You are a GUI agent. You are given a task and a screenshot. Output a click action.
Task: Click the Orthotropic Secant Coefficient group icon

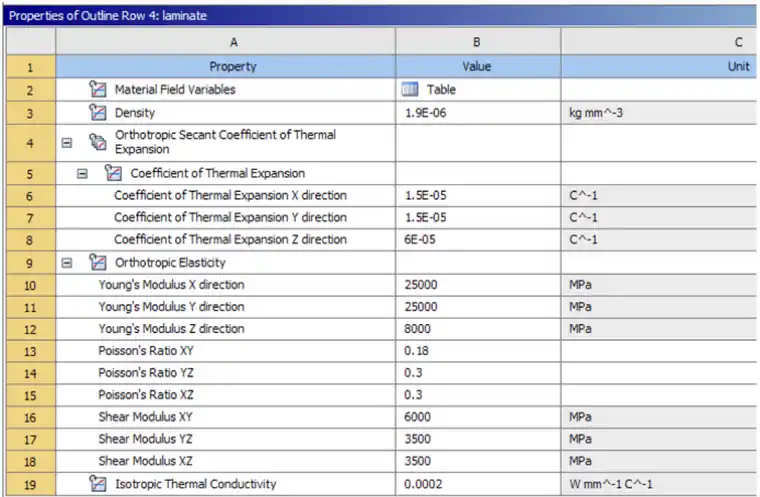click(x=97, y=142)
